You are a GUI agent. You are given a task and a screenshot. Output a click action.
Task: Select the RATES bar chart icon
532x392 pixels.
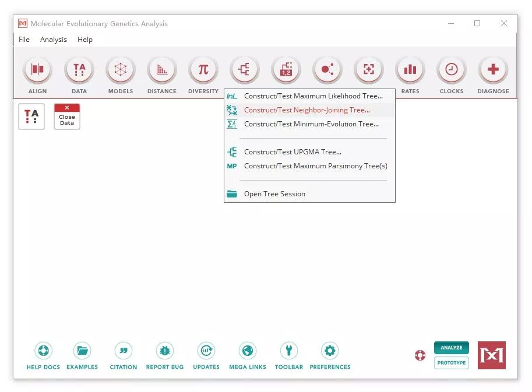click(x=410, y=69)
